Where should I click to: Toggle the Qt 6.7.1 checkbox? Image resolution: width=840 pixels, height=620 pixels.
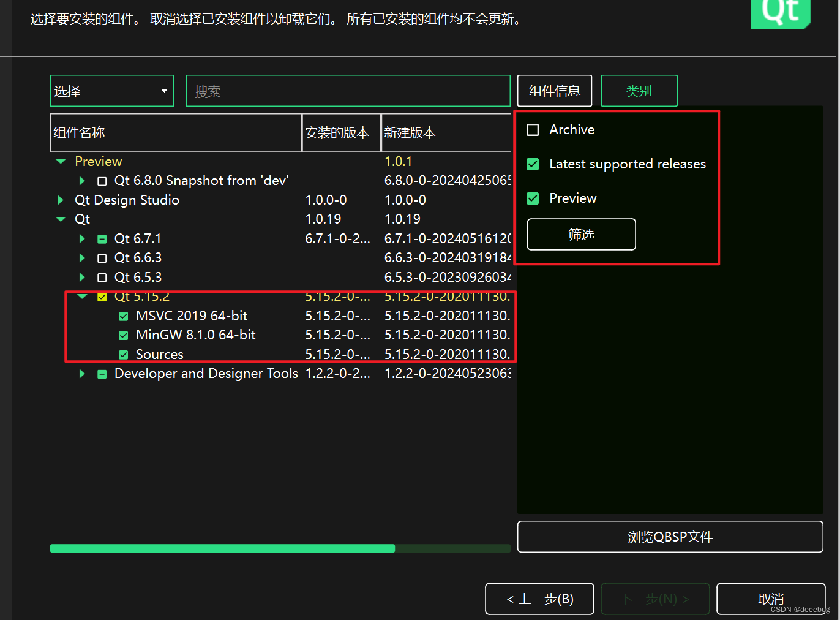(x=102, y=239)
